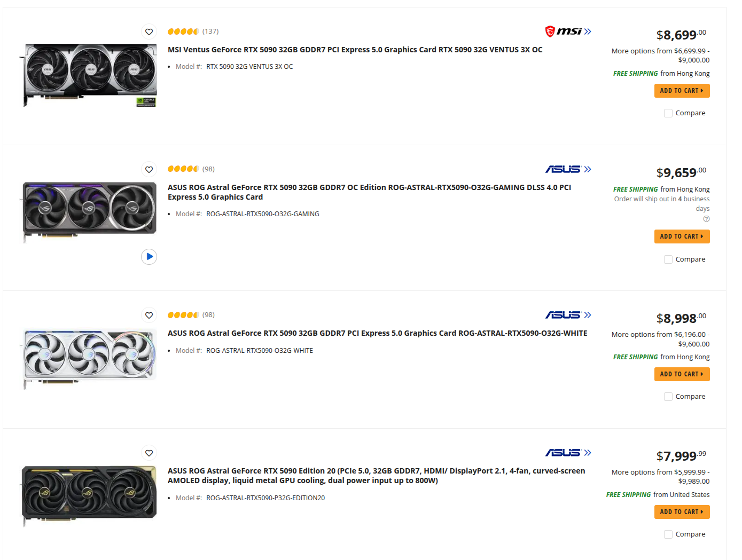Check Compare box for MSI Ventus card
The width and height of the screenshot is (742, 560).
[668, 113]
